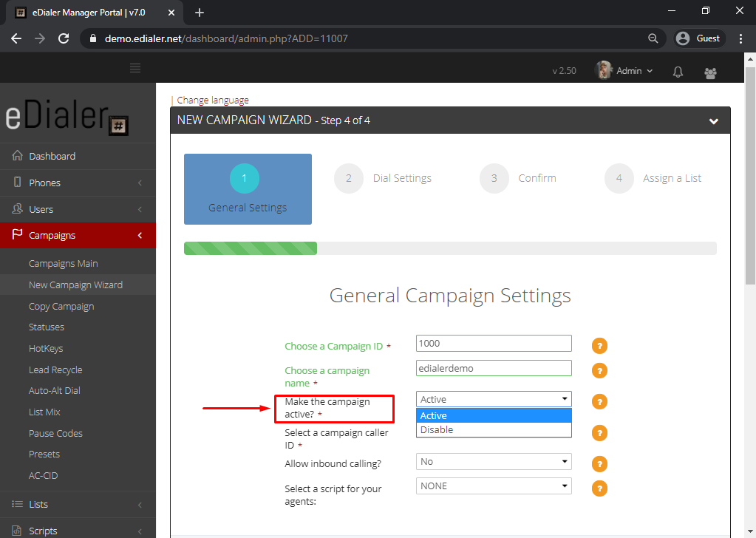Click help icon next to campaign name
This screenshot has width=756, height=538.
599,370
